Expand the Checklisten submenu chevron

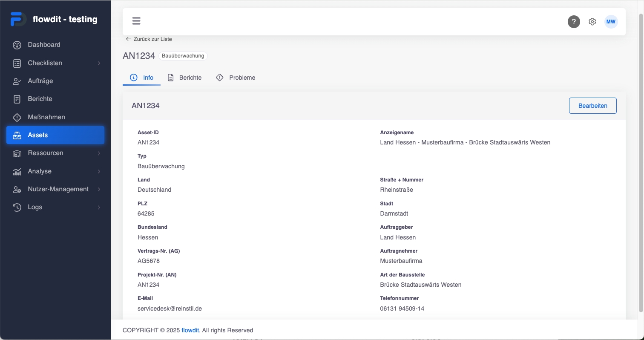99,63
